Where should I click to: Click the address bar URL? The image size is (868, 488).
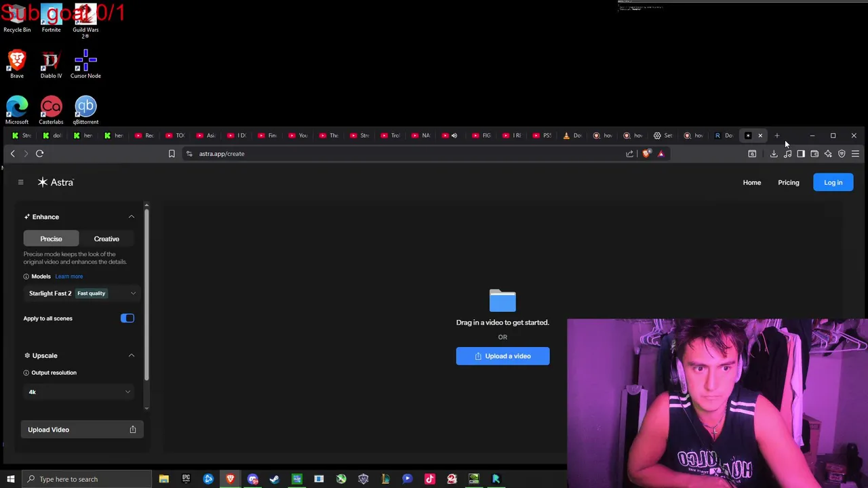pos(222,154)
